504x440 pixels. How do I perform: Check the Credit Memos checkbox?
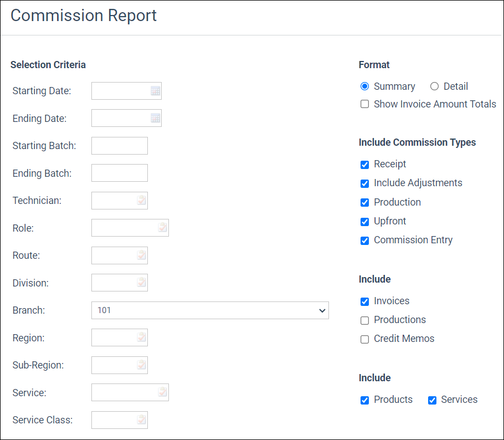364,339
